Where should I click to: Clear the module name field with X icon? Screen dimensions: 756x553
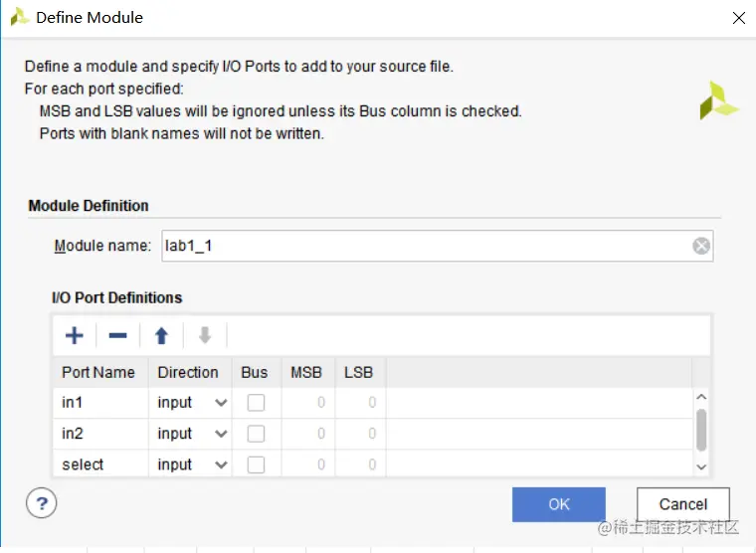[x=701, y=246]
